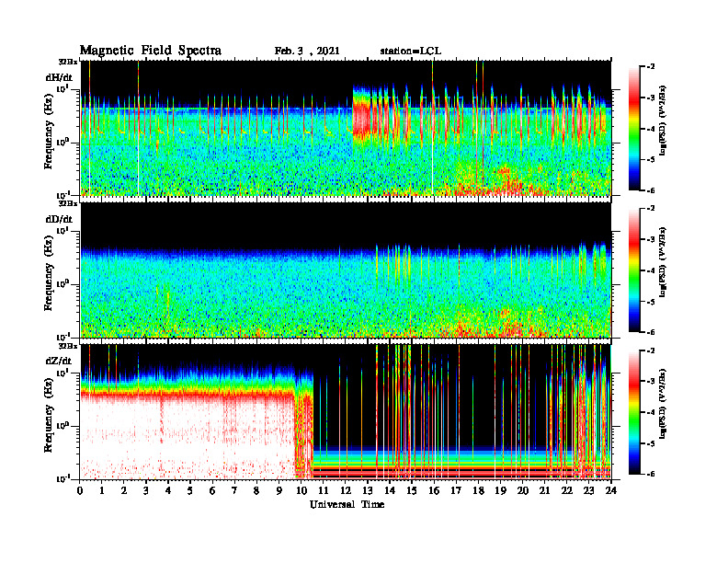
Task: Click the -6 value on the dH/dt color bar
Action: 651,190
